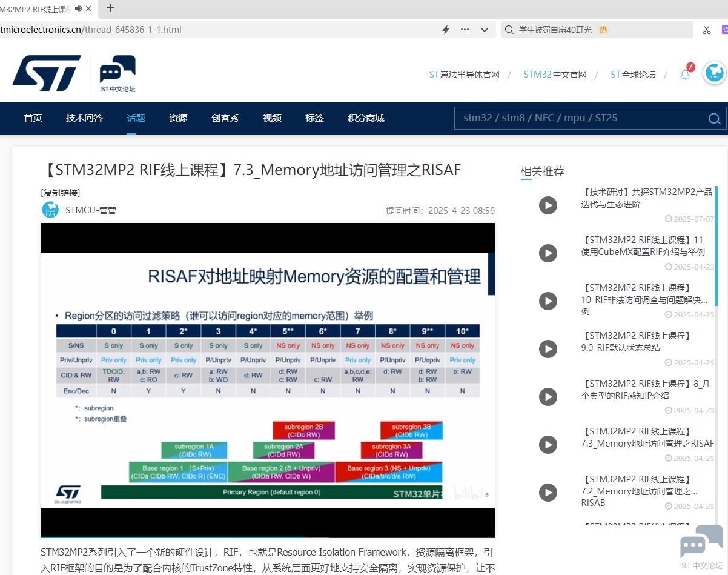Click the 复制链接 link

tap(61, 193)
